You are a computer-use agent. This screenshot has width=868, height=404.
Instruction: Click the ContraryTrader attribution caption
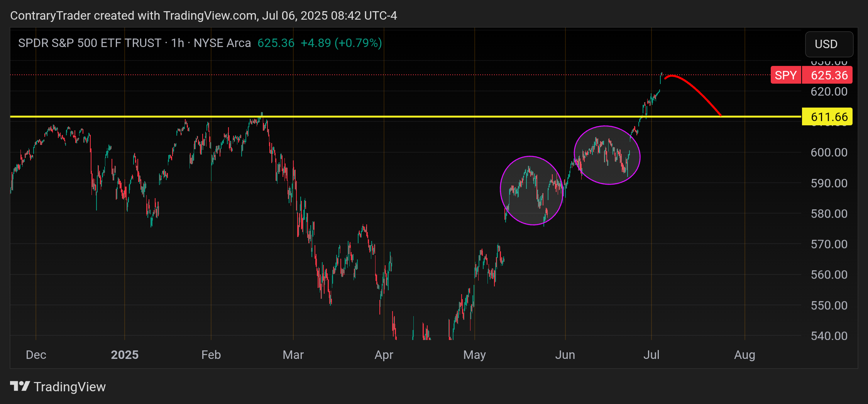point(203,15)
